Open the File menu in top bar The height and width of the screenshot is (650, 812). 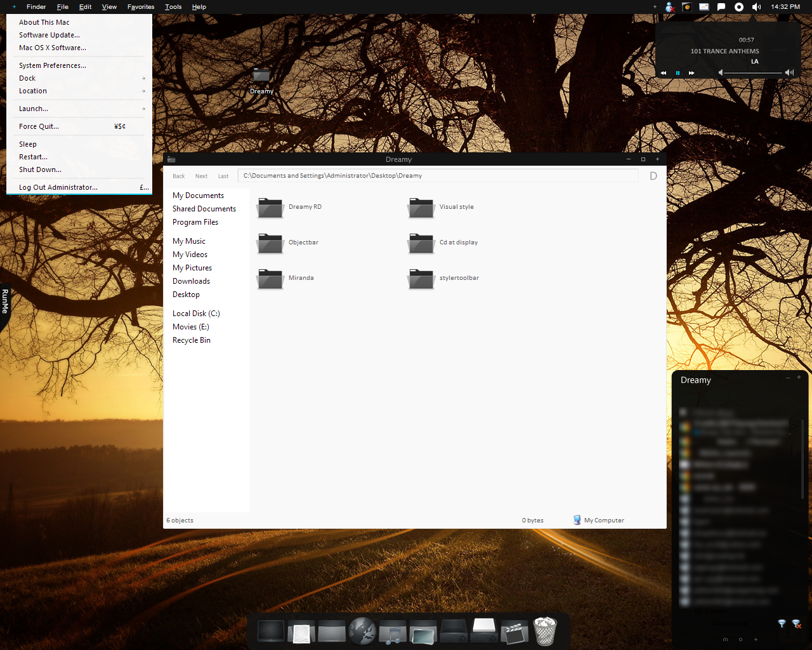(x=62, y=7)
